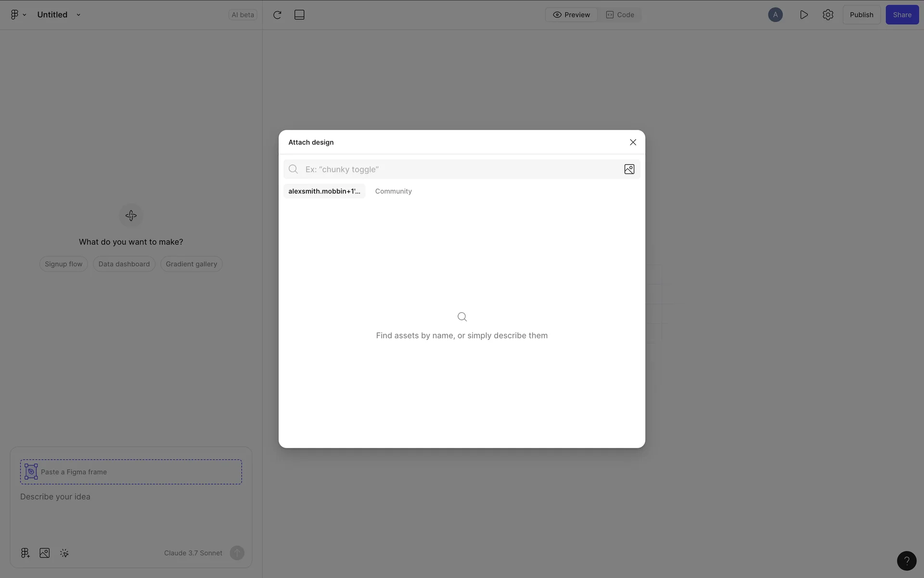Expand the Untitled file name dropdown
924x578 pixels.
point(78,15)
